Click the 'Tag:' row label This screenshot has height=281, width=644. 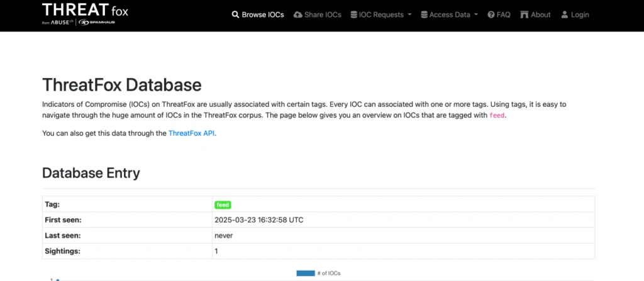pos(53,204)
